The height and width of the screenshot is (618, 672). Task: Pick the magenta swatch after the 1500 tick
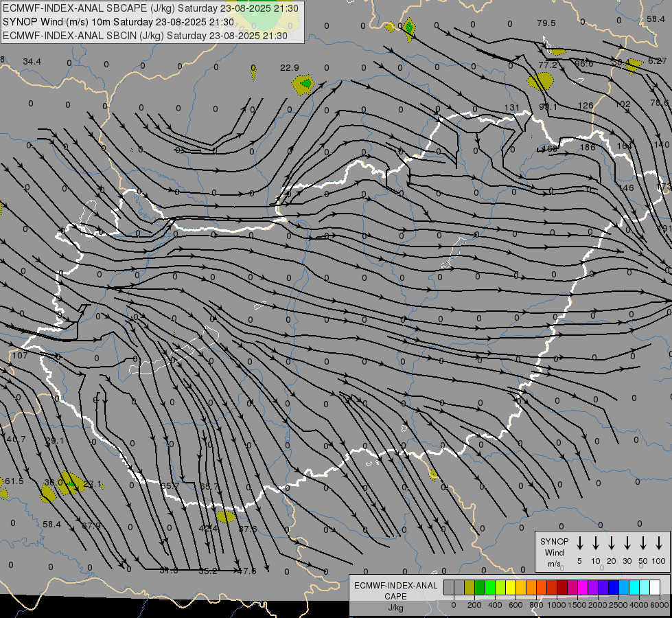583,587
